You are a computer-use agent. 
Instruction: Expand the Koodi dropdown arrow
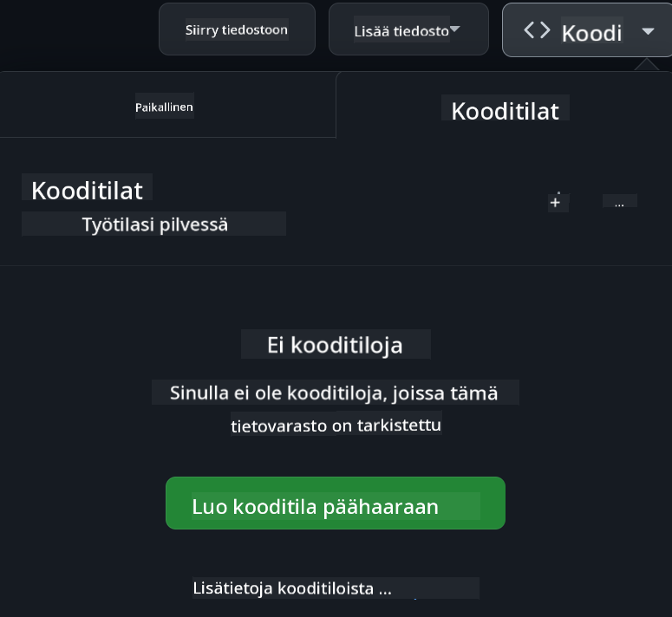(648, 30)
